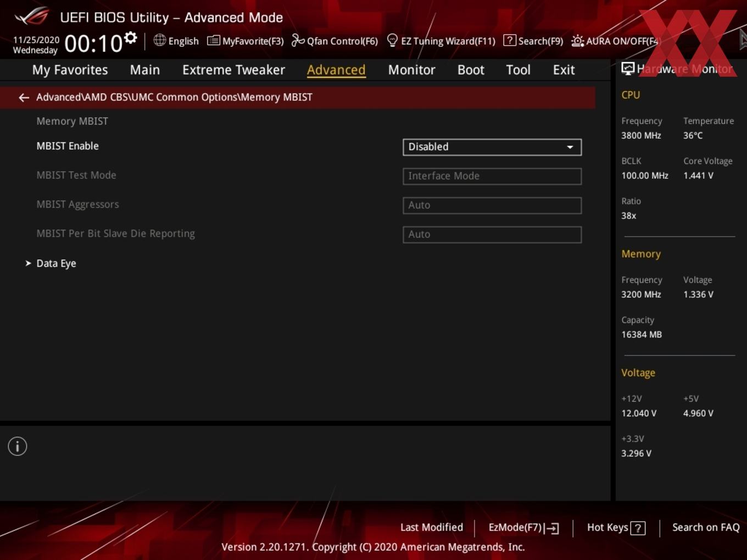The image size is (747, 560).
Task: Click +12V value 12.040 V
Action: 639,413
